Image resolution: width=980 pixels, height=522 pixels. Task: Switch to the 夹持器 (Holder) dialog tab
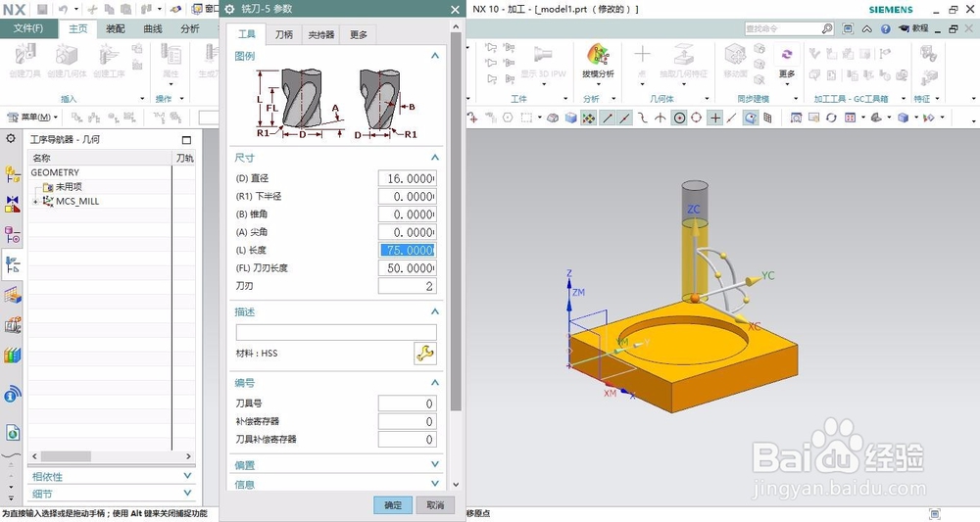(x=321, y=34)
